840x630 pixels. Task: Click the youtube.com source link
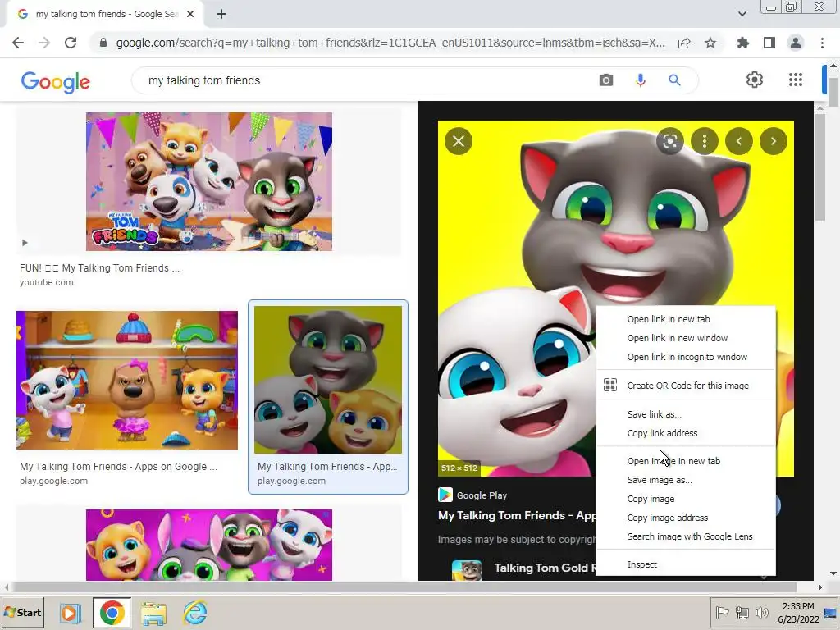[x=47, y=282]
